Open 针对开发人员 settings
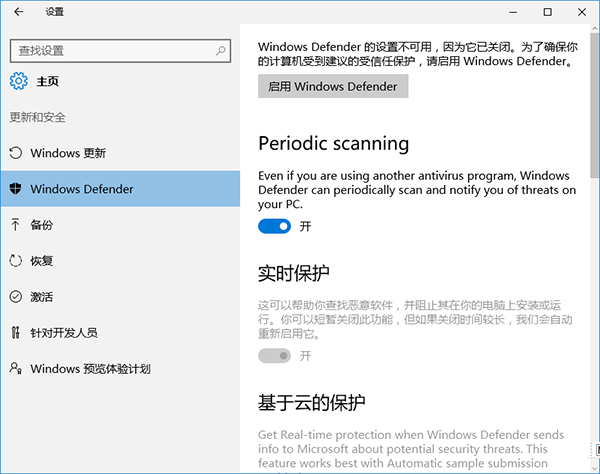Viewport: 600px width, 474px height. [x=121, y=332]
